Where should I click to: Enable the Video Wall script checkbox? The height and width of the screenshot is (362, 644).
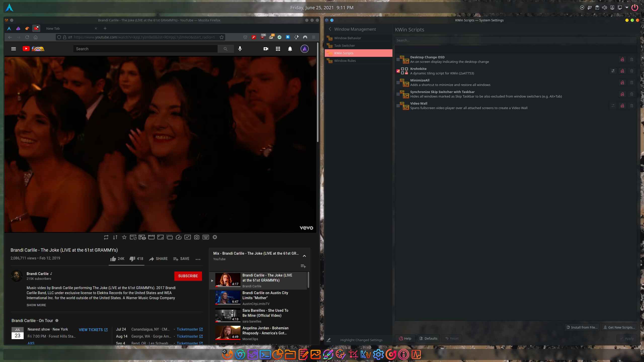pos(398,106)
